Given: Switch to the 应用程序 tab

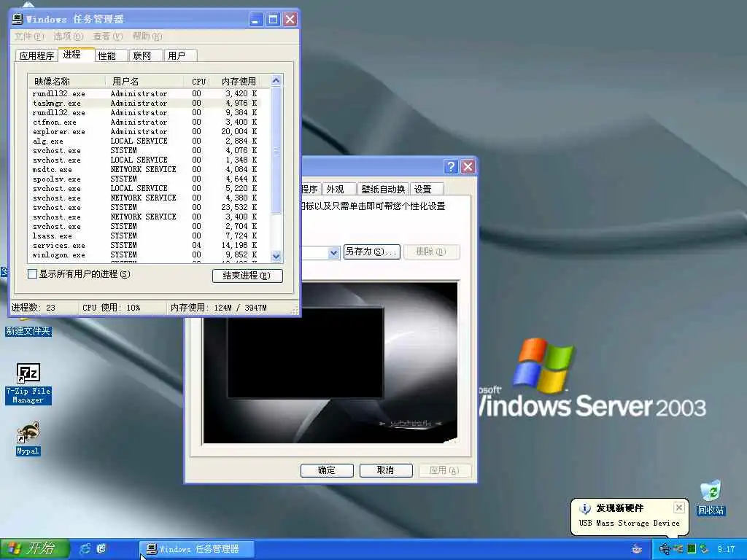Looking at the screenshot, I should pyautogui.click(x=36, y=55).
